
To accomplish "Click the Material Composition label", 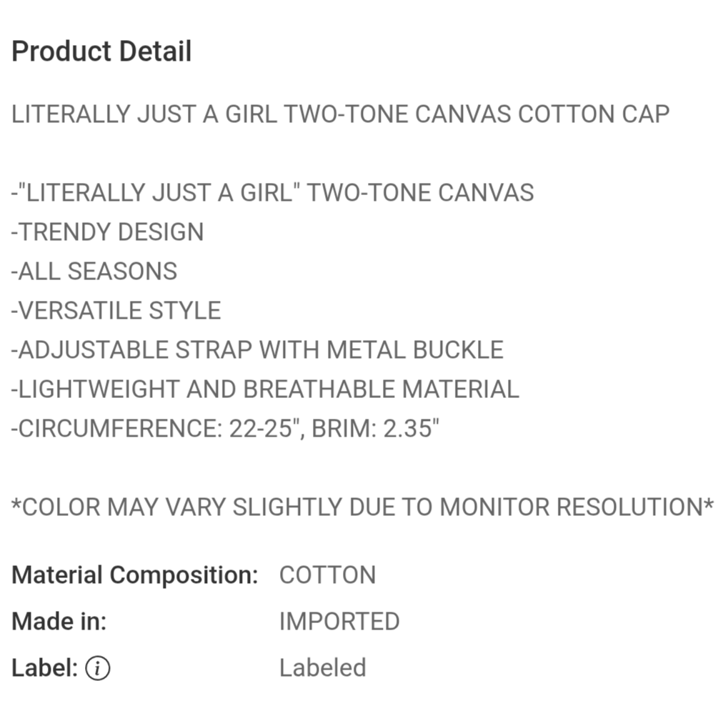I will (134, 575).
